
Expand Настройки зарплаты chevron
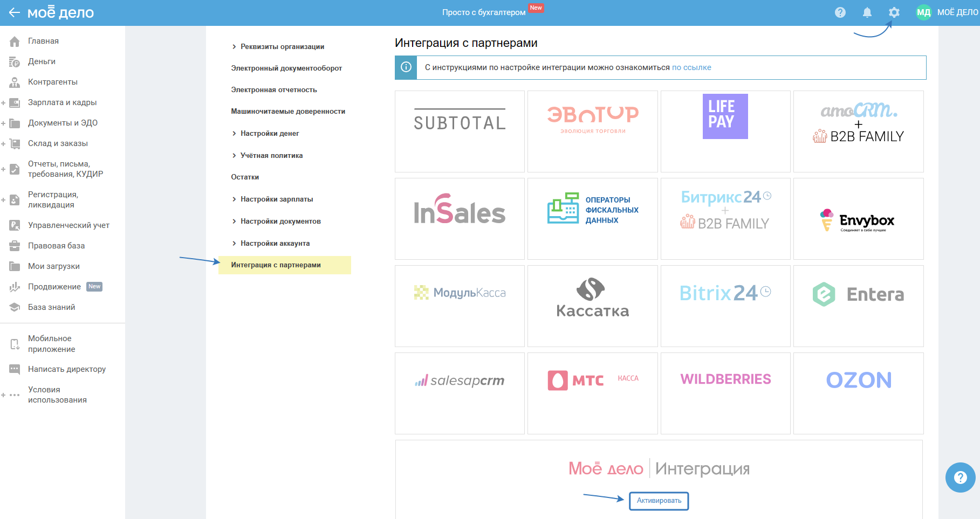[x=234, y=199]
